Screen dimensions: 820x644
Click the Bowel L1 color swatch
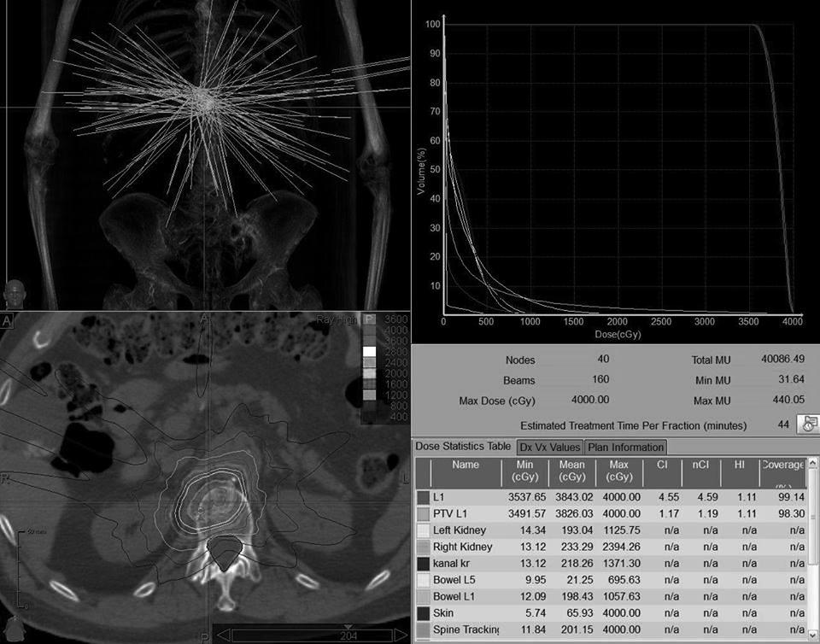[x=423, y=597]
